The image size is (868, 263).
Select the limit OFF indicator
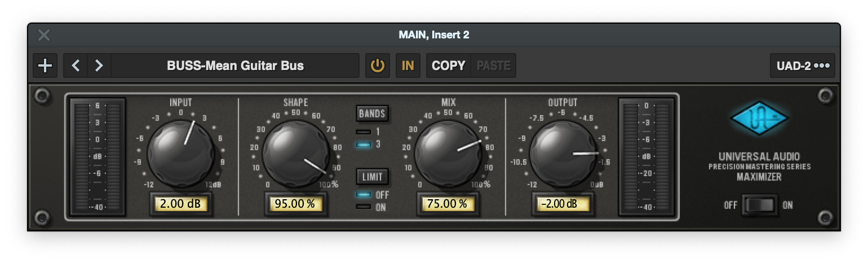pyautogui.click(x=364, y=195)
